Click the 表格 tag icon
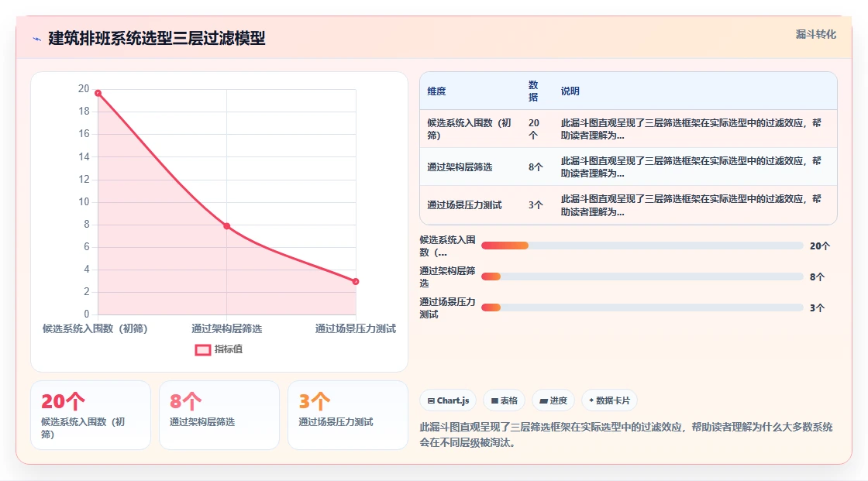The height and width of the screenshot is (481, 868). 494,400
